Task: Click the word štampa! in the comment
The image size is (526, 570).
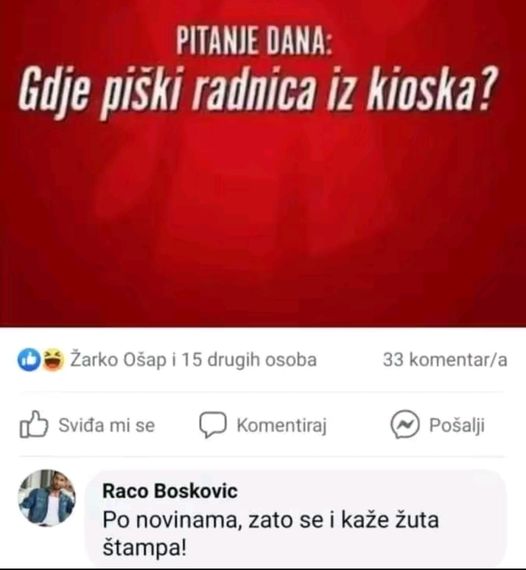Action: coord(145,548)
